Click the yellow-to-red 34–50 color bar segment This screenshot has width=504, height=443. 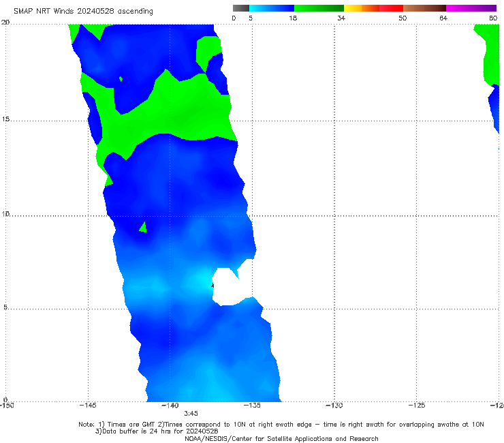[x=373, y=8]
